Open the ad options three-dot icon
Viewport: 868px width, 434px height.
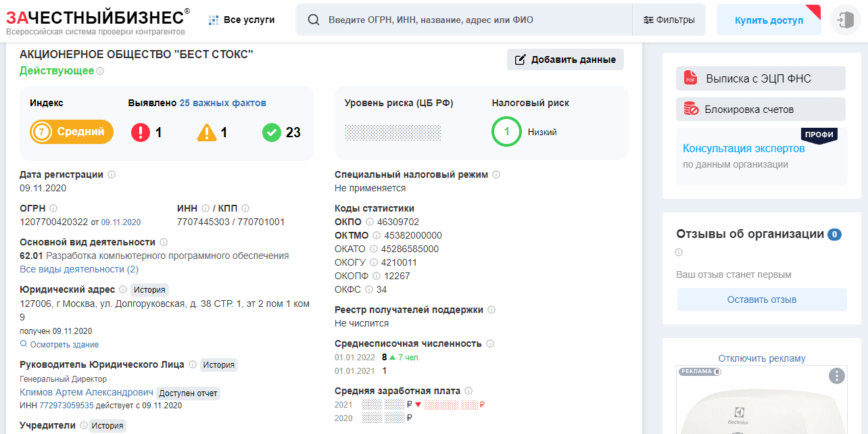tap(837, 376)
